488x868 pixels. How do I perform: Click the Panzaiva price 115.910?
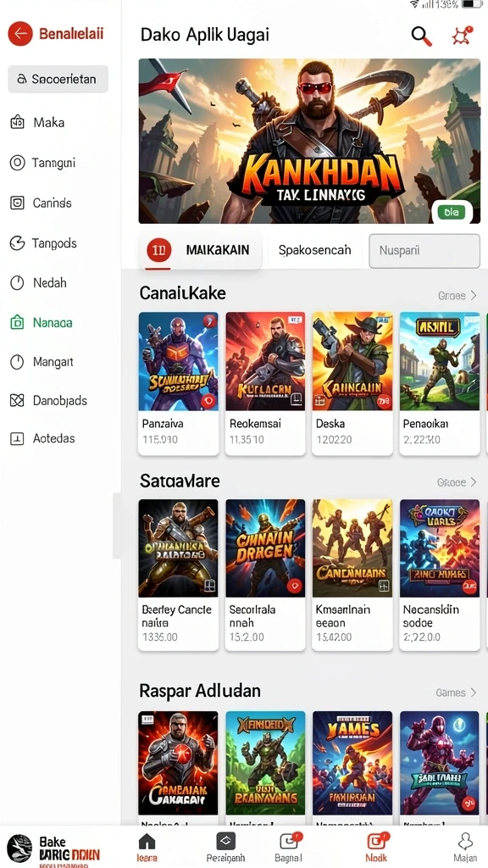pyautogui.click(x=160, y=440)
